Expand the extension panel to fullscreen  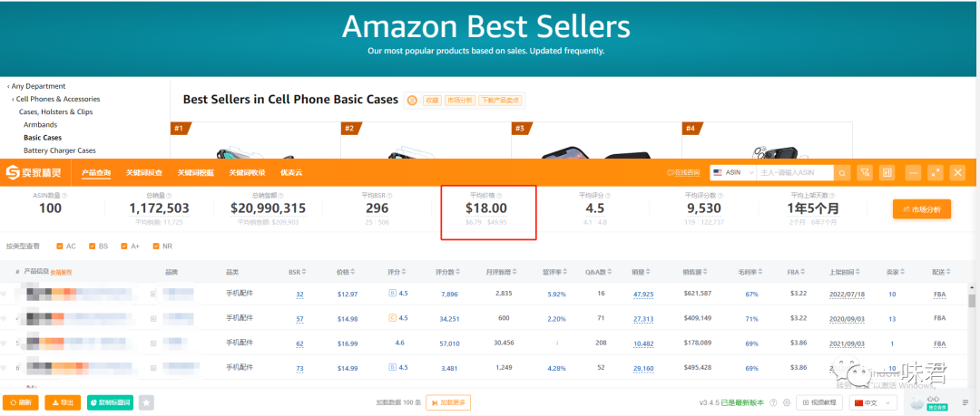coord(936,172)
